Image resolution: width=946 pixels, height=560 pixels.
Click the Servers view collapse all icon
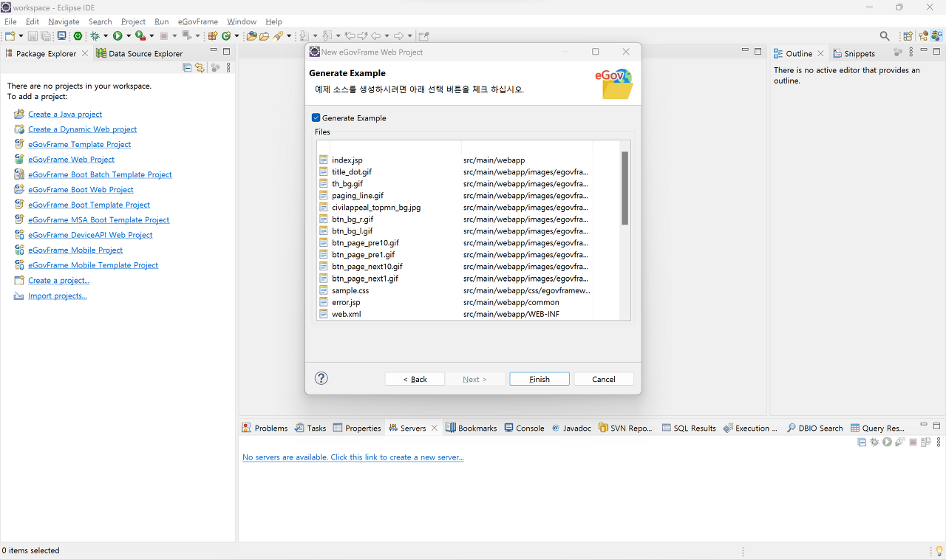[862, 442]
